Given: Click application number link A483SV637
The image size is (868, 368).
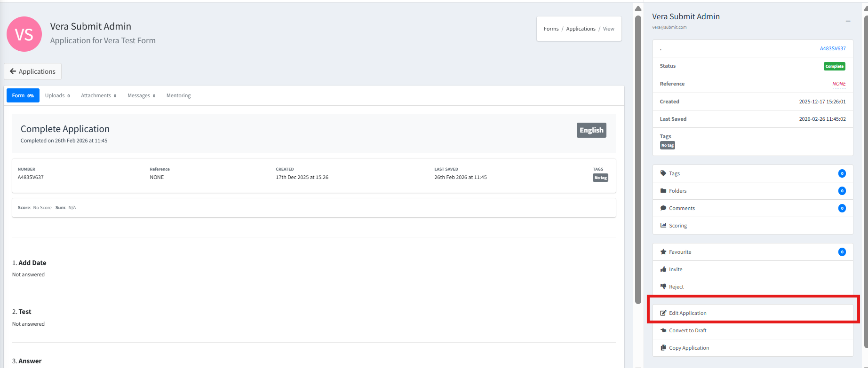Looking at the screenshot, I should point(832,48).
